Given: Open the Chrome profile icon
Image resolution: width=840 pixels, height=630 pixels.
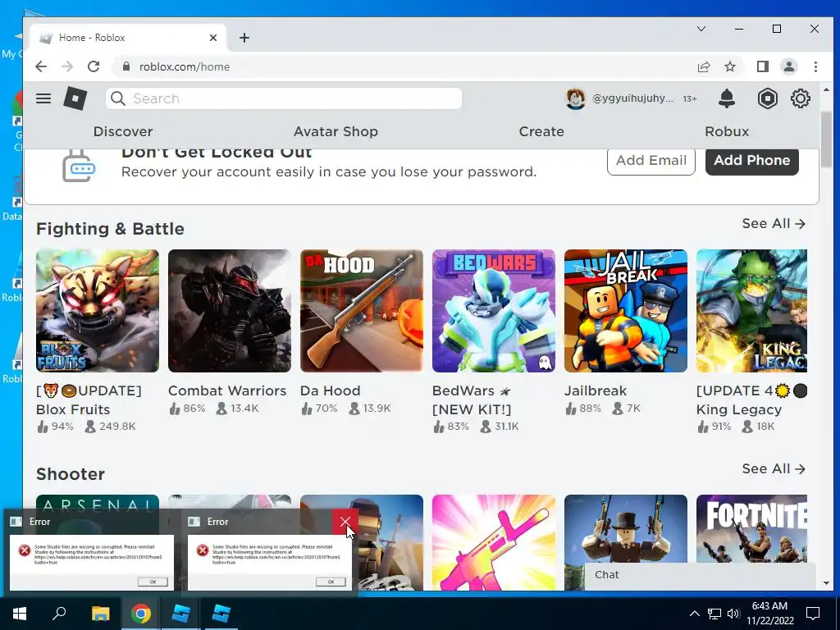Looking at the screenshot, I should 788,66.
